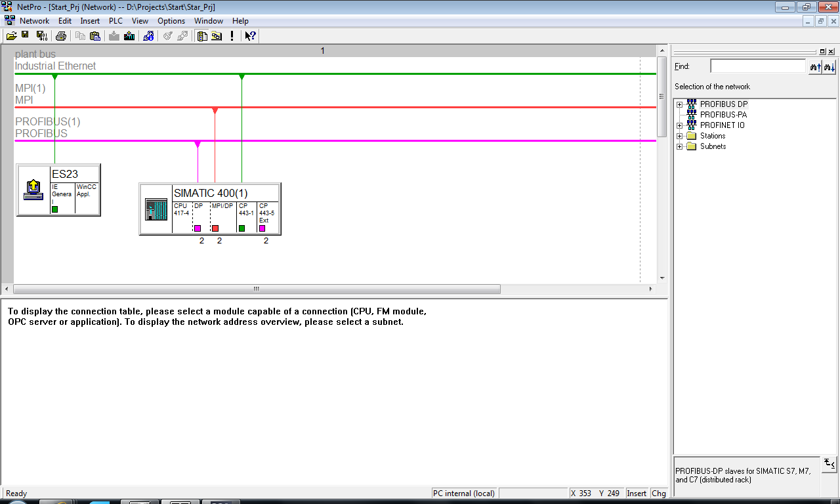Click the NetPro document icon in menu bar

click(x=9, y=21)
